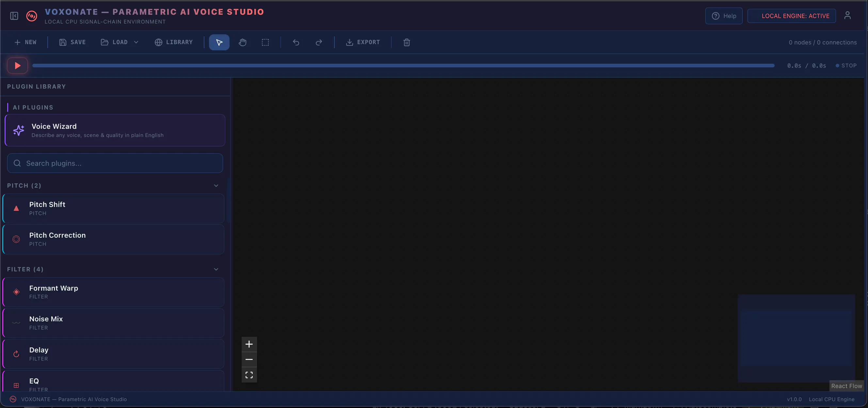Click the playback progress timeline bar
The width and height of the screenshot is (868, 408).
(x=403, y=65)
